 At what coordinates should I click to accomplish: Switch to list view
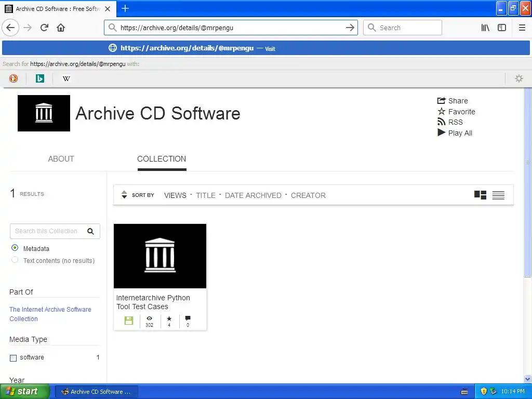click(498, 195)
